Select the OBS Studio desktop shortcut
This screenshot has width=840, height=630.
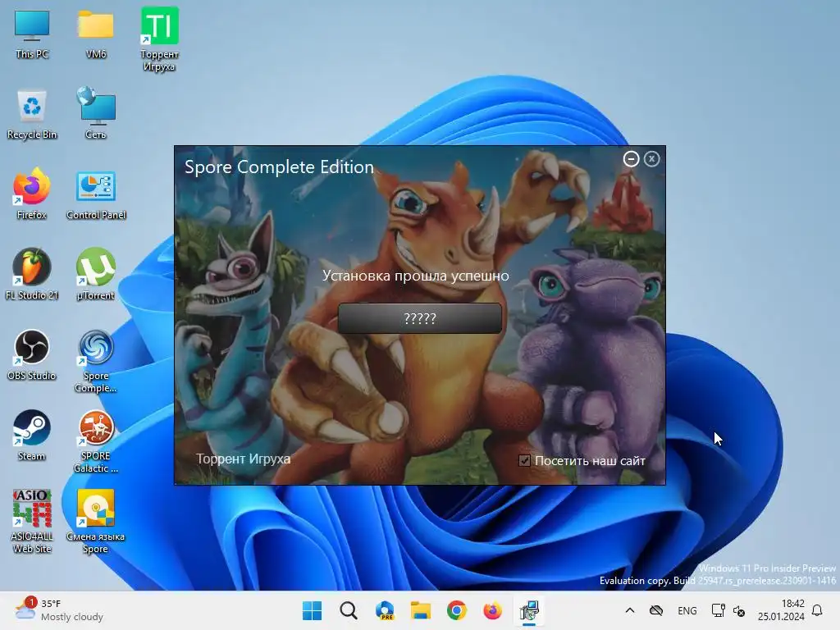[x=32, y=354]
